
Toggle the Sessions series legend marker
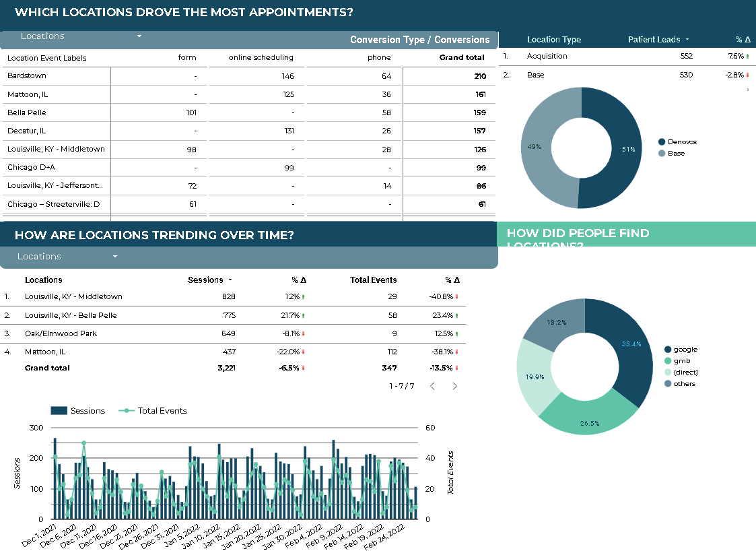coord(59,411)
